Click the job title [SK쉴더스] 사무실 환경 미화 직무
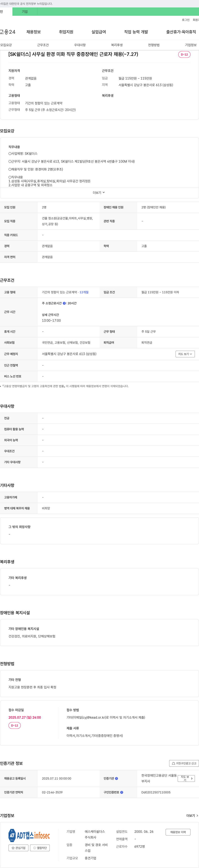 point(73,54)
